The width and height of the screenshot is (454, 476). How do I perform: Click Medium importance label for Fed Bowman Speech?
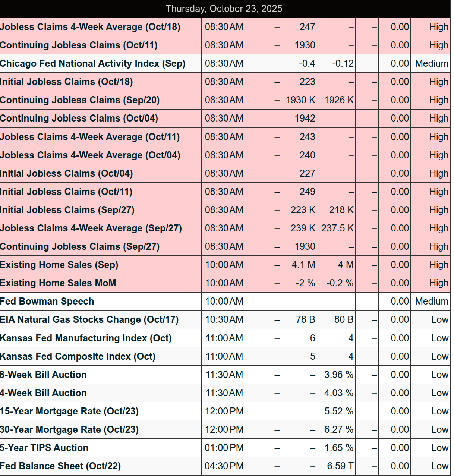[x=431, y=302]
